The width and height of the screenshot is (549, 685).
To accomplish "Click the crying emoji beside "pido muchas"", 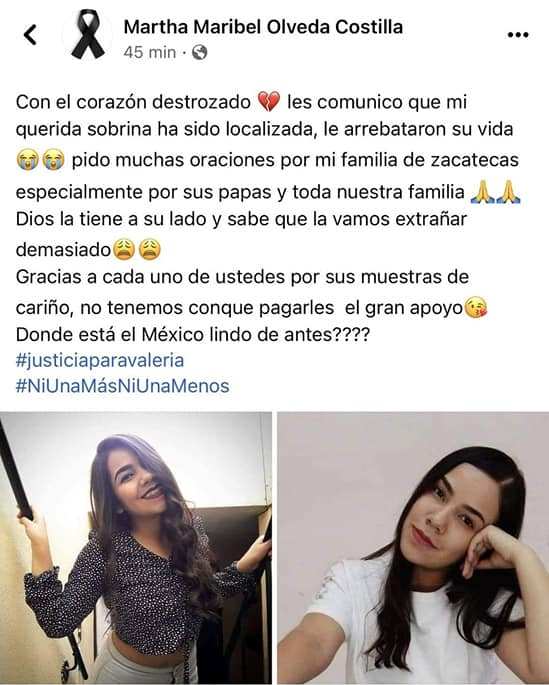I will click(54, 160).
